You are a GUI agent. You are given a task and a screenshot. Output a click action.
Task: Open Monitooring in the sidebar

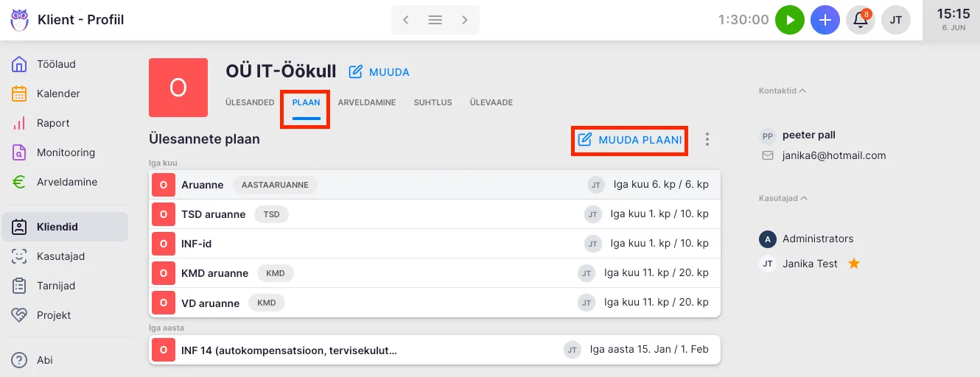pos(66,152)
